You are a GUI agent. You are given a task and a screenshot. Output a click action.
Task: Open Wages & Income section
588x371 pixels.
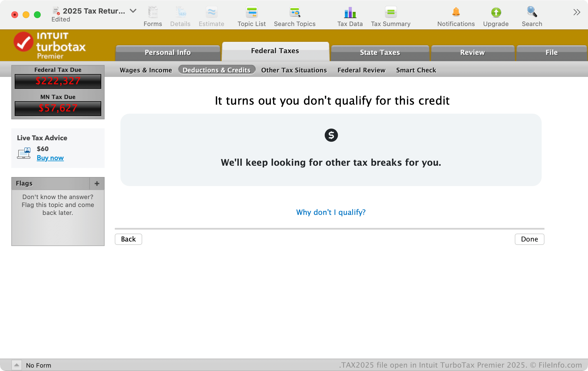tap(146, 70)
